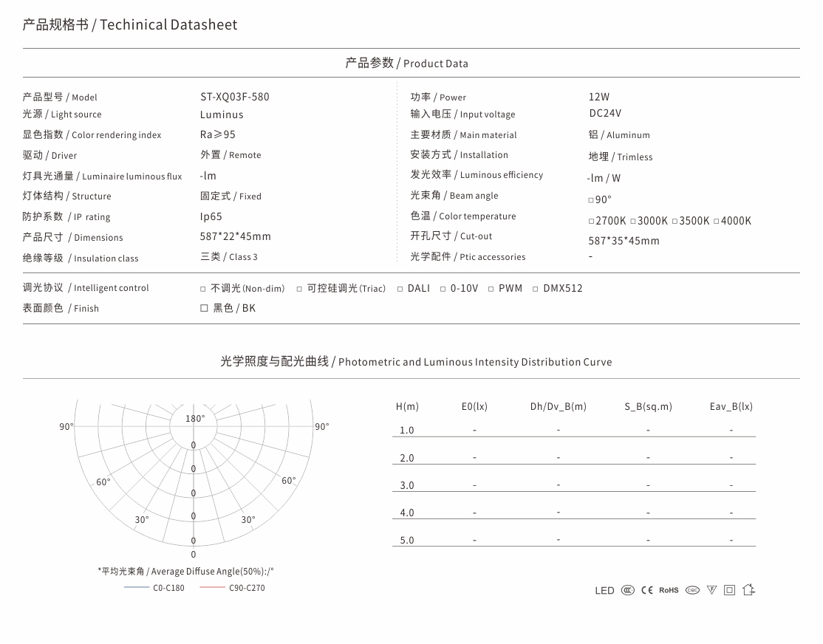Viewport: 823px width, 644px height.
Task: Click the RoHS compliance mark
Action: 669,591
